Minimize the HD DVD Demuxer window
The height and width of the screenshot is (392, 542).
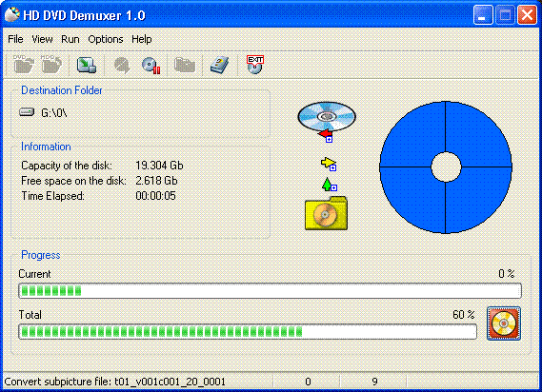pos(483,15)
